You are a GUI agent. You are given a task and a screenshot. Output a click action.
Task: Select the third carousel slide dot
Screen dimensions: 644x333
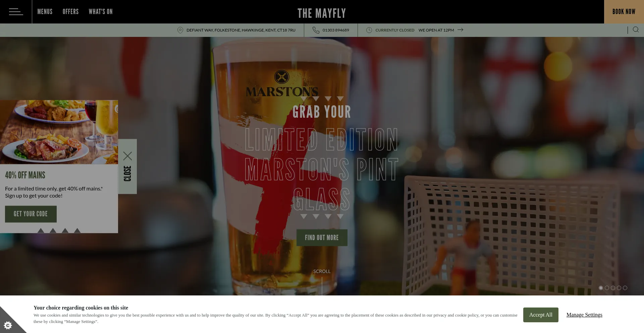[x=613, y=288]
